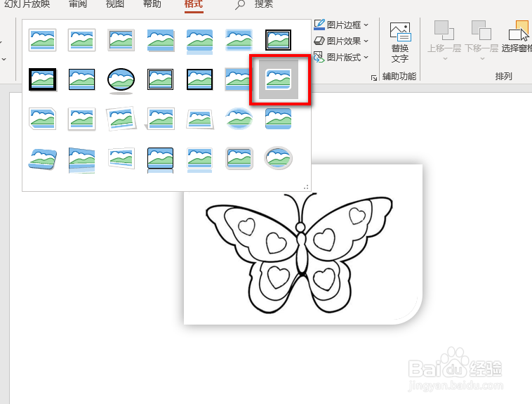Apply the Perspective Shadow White picture style
This screenshot has width=532, height=404.
click(x=160, y=119)
